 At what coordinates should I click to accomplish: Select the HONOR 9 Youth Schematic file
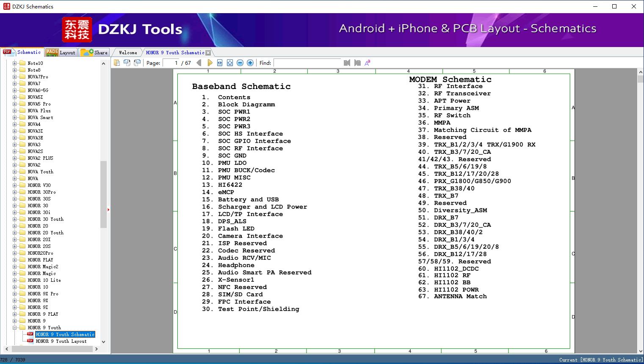pos(65,334)
